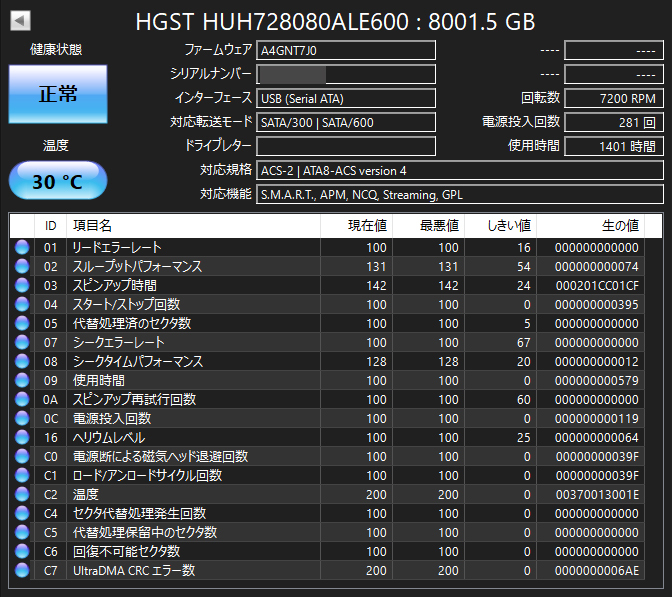Click the status orb for ID C2 温度
This screenshot has width=672, height=597.
[x=22, y=494]
